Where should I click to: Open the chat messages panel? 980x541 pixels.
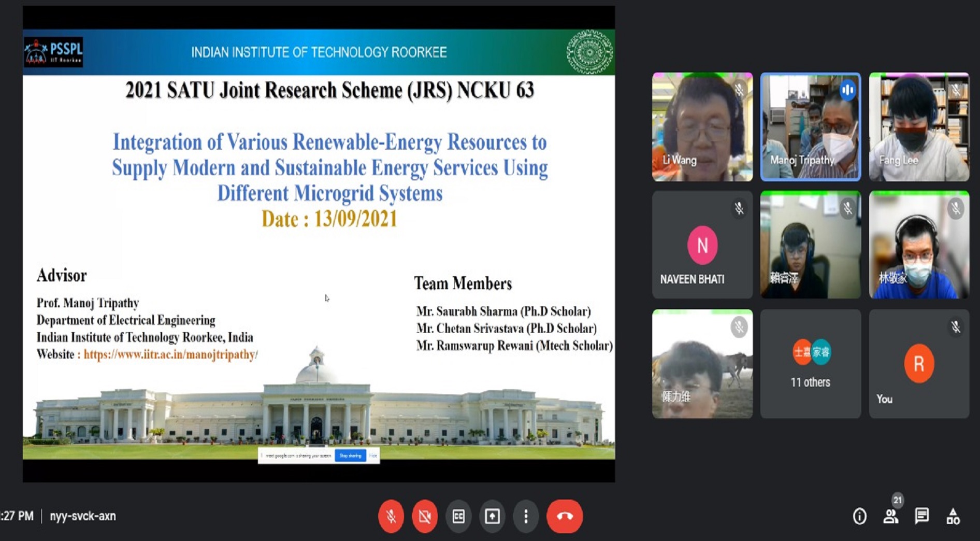(x=922, y=516)
